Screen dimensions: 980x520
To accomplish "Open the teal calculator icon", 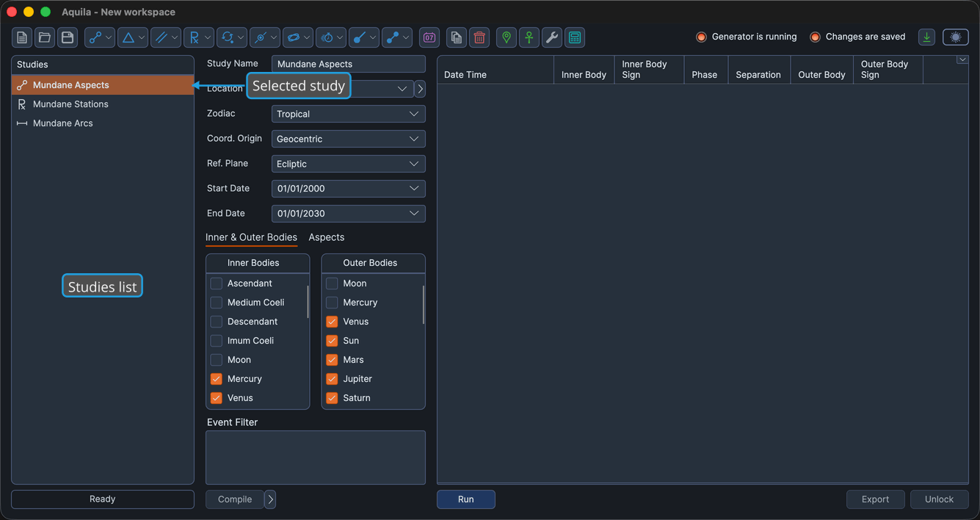I will click(x=575, y=37).
